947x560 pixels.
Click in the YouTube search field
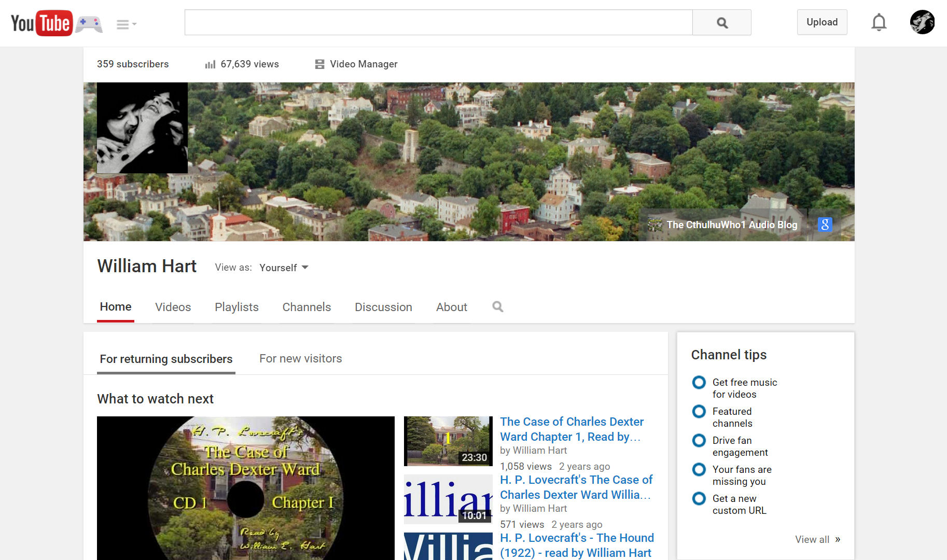438,23
